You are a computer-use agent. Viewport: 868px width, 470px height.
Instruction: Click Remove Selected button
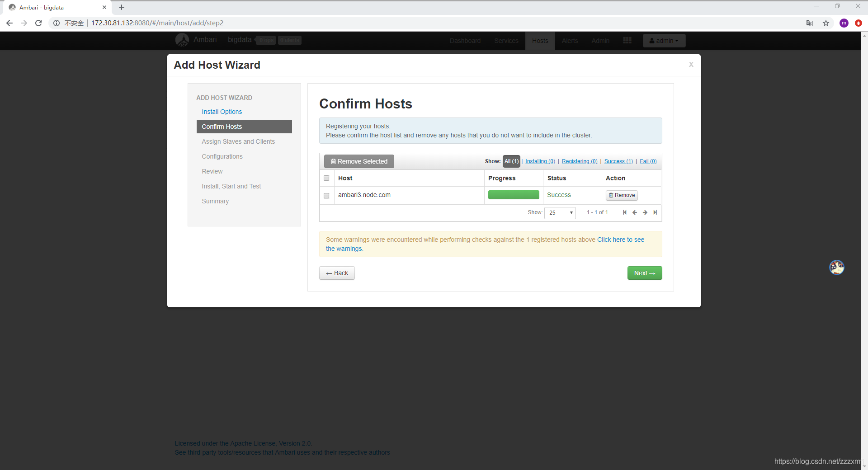tap(359, 161)
